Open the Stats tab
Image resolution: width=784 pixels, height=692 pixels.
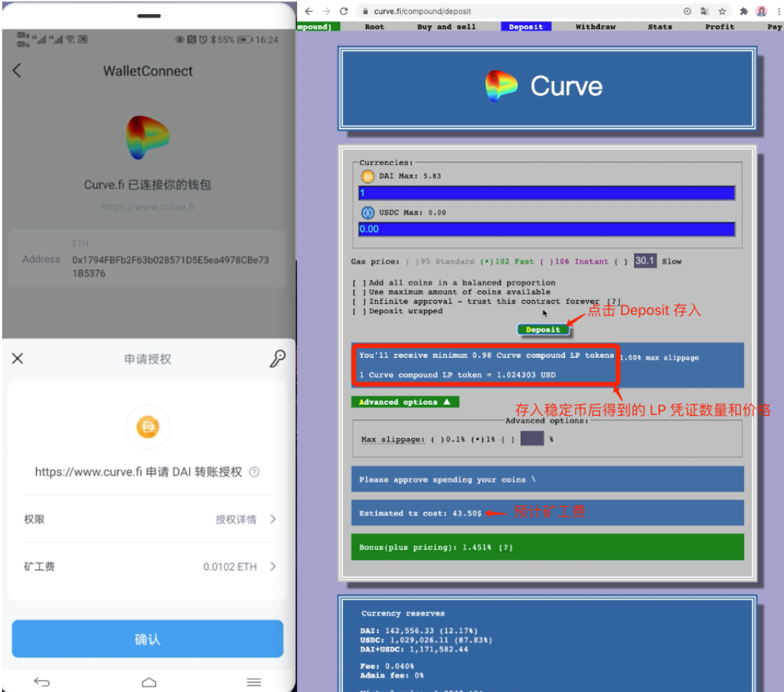[x=659, y=27]
